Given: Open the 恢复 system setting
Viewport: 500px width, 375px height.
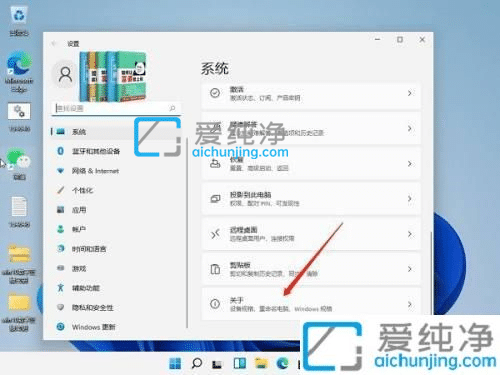Looking at the screenshot, I should pos(311,164).
